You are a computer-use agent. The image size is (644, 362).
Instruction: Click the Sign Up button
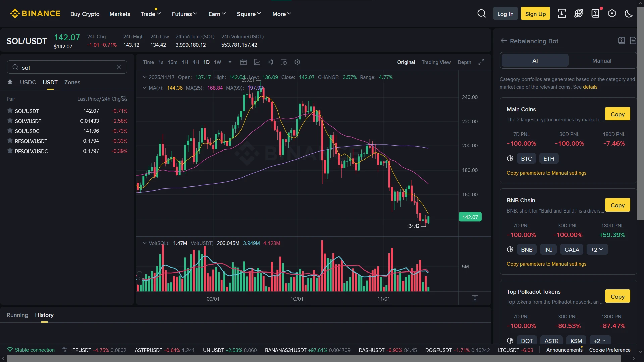coord(535,13)
